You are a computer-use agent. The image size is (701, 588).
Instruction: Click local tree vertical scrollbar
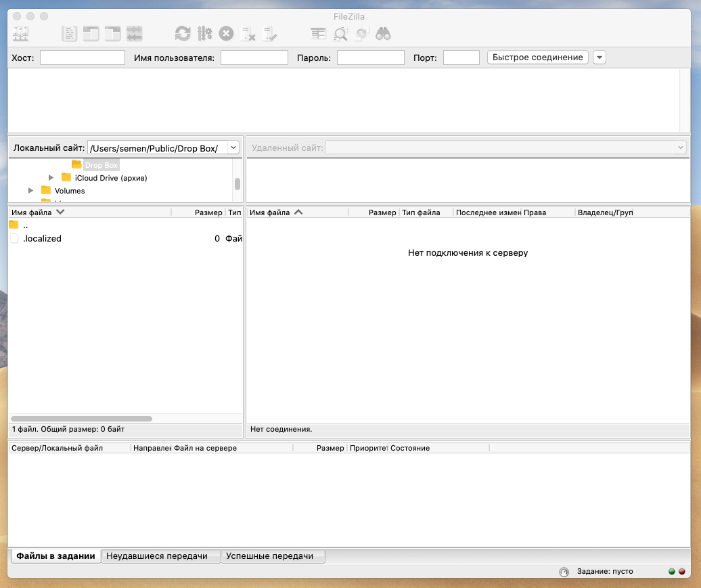point(238,184)
